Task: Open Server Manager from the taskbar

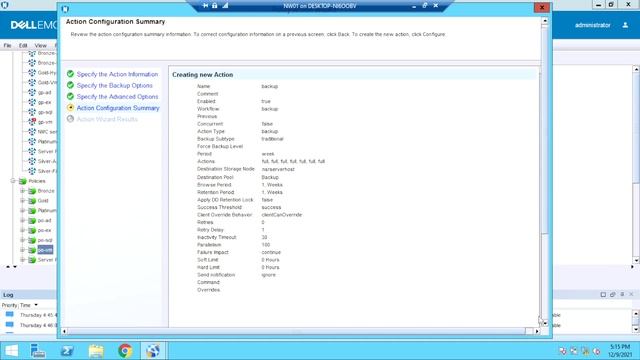Action: 38,351
